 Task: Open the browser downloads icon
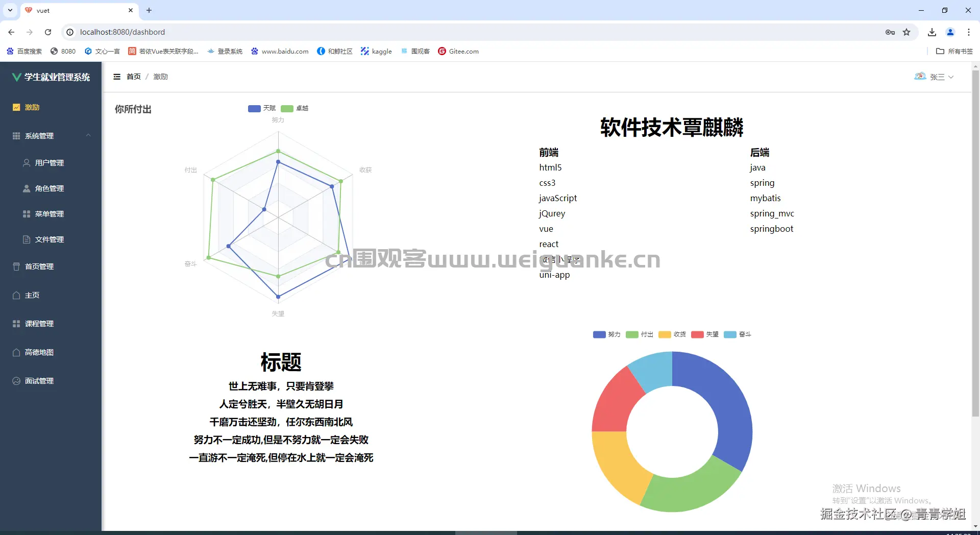[x=932, y=32]
